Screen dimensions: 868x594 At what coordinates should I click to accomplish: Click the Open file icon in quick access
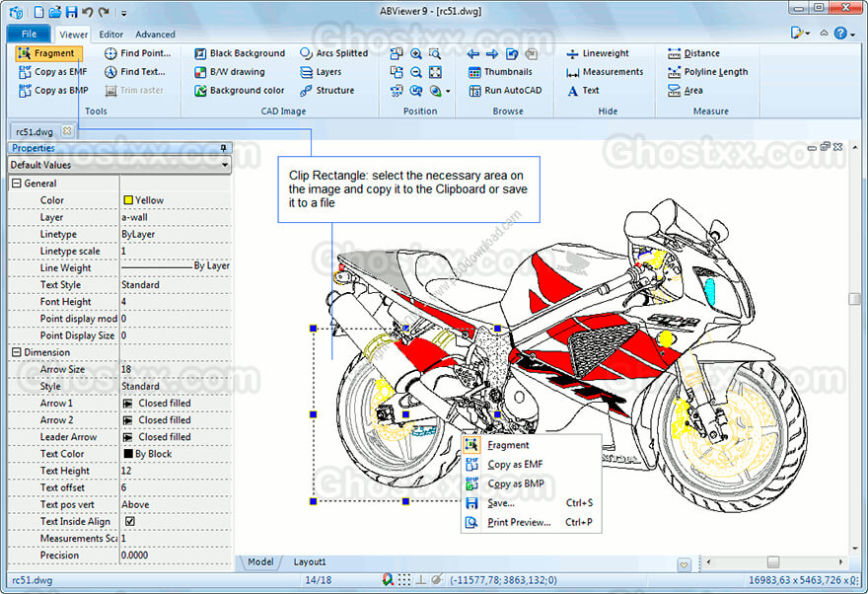[x=55, y=12]
